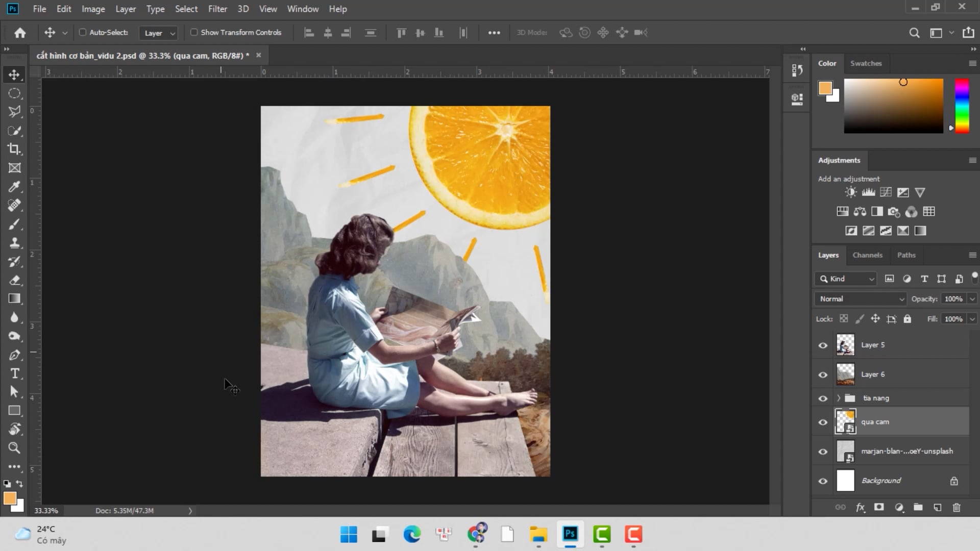This screenshot has width=980, height=551.
Task: Select the Eraser tool
Action: pos(14,280)
